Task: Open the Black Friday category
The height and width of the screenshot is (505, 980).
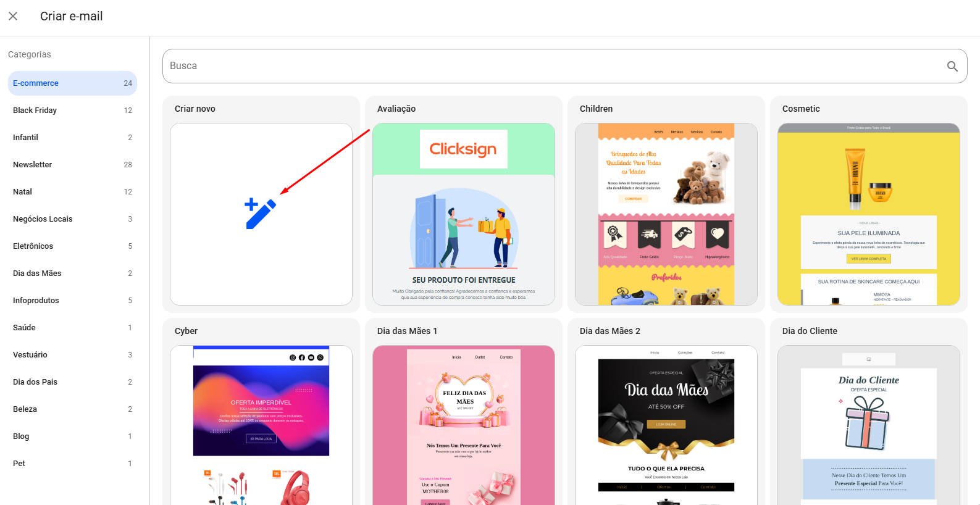Action: (x=72, y=111)
